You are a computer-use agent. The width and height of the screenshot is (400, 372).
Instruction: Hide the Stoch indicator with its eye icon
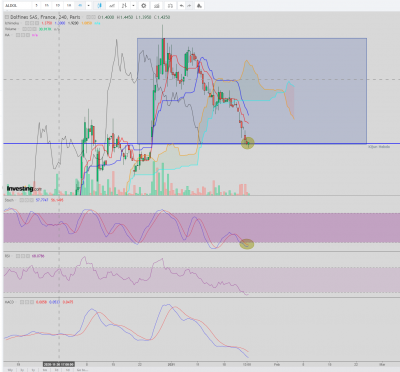pos(22,200)
